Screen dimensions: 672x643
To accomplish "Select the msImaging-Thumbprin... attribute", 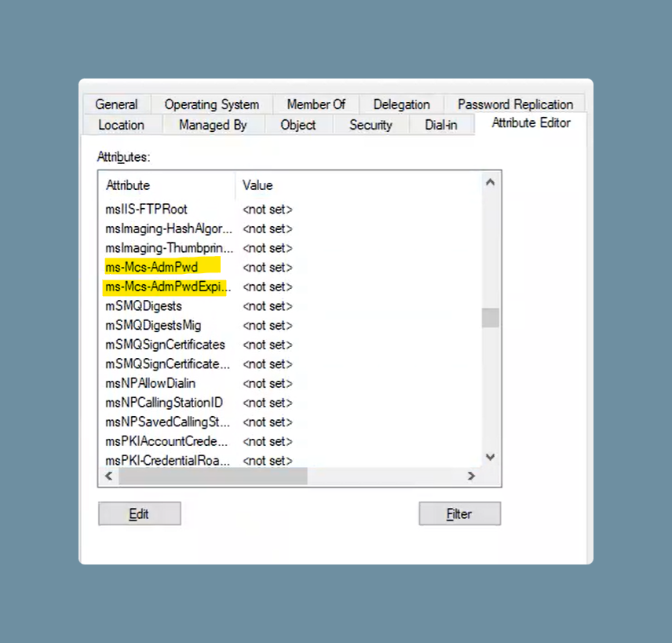I will [x=169, y=248].
